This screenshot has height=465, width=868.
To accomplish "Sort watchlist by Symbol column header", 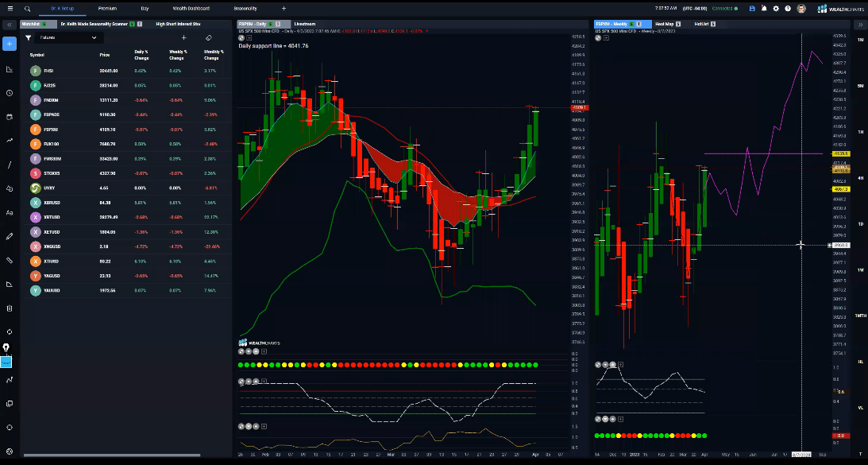I will [37, 55].
